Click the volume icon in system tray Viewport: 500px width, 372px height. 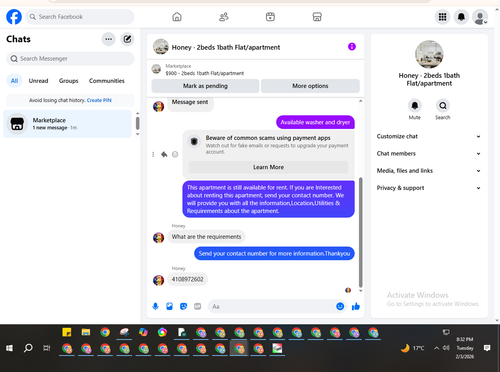tap(446, 348)
